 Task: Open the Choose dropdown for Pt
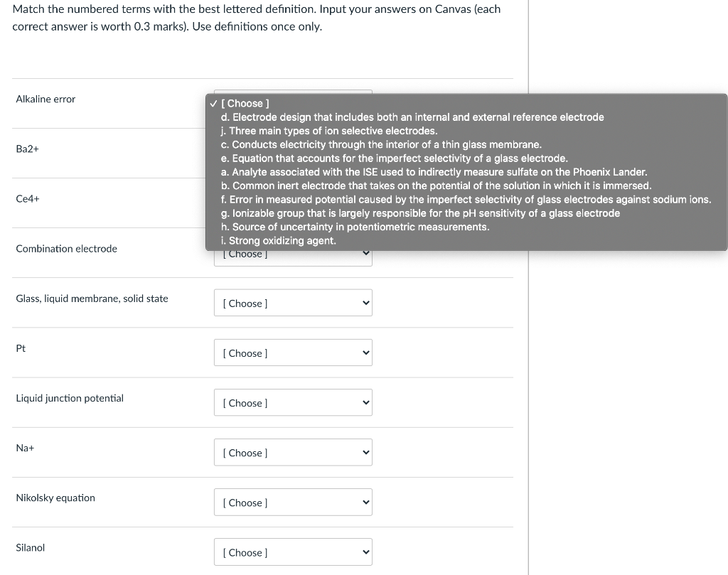(x=293, y=353)
